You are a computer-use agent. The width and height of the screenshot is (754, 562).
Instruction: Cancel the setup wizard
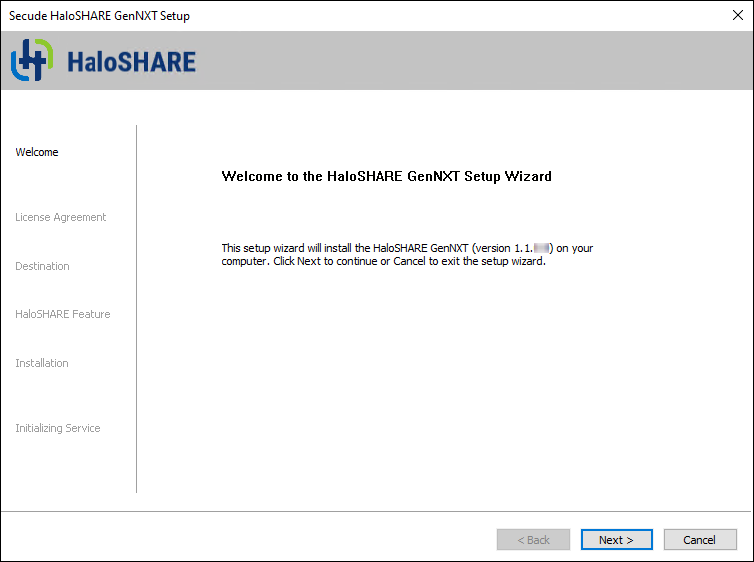pos(700,539)
